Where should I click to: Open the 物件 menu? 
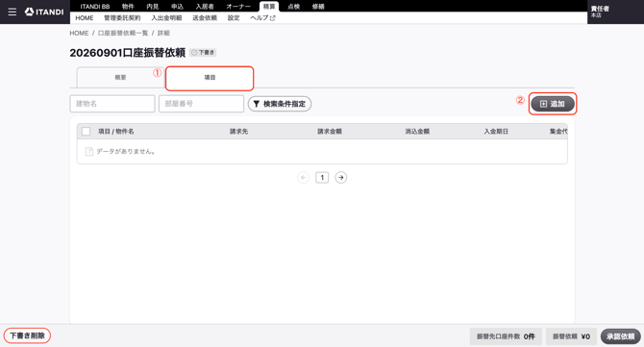[x=128, y=7]
